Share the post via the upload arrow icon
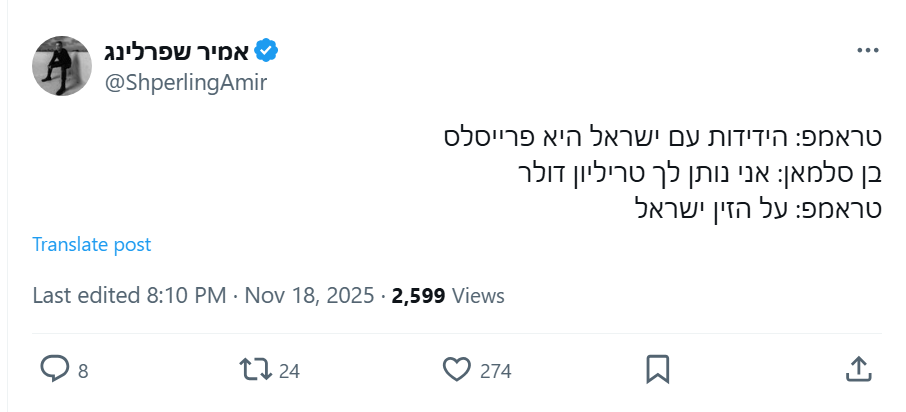 (x=858, y=370)
